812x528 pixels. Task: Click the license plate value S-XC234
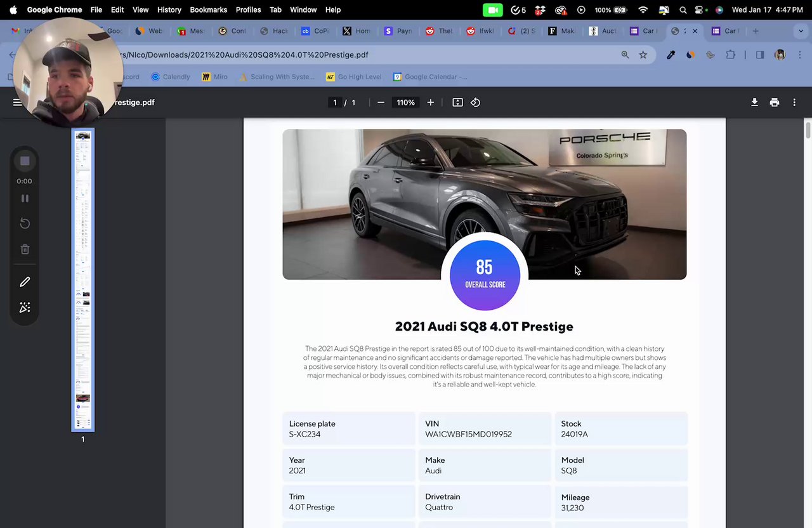pyautogui.click(x=304, y=434)
